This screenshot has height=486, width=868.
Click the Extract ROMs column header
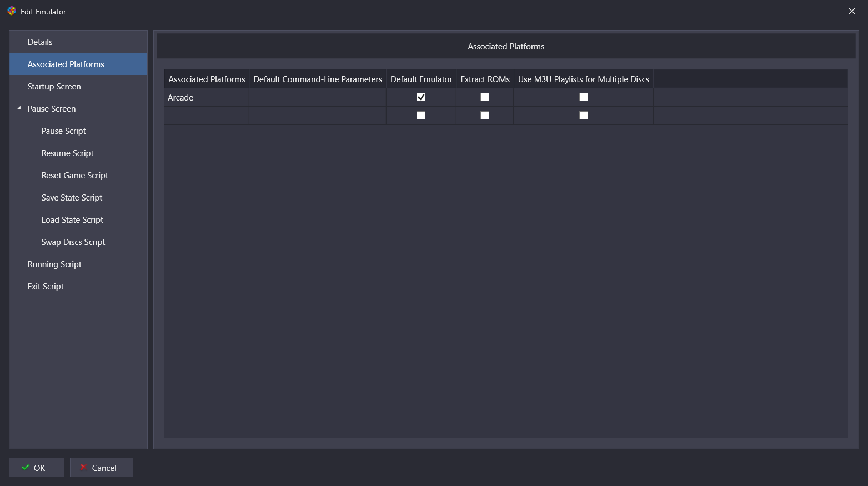(485, 79)
